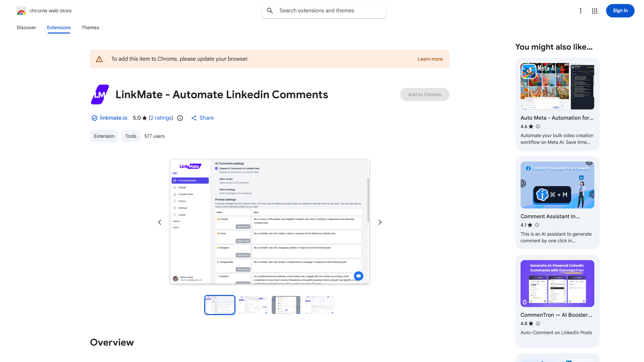Image resolution: width=644 pixels, height=362 pixels.
Task: Click the ratings info icon beside 2 ratings
Action: click(x=180, y=118)
